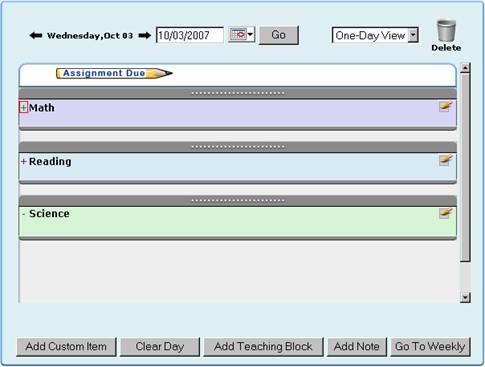Edit the Reading block with pencil icon
The image size is (485, 367).
[x=446, y=160]
